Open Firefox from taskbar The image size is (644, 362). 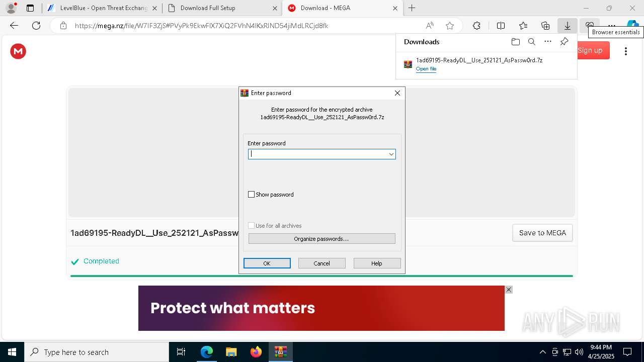pyautogui.click(x=256, y=352)
